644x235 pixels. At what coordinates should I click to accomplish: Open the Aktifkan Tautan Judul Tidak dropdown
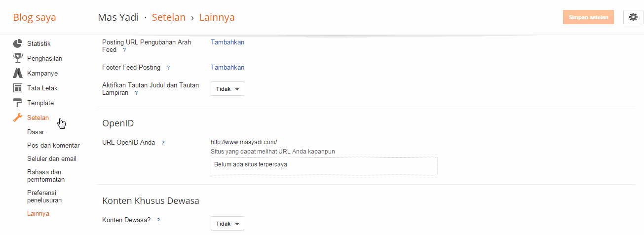(227, 89)
